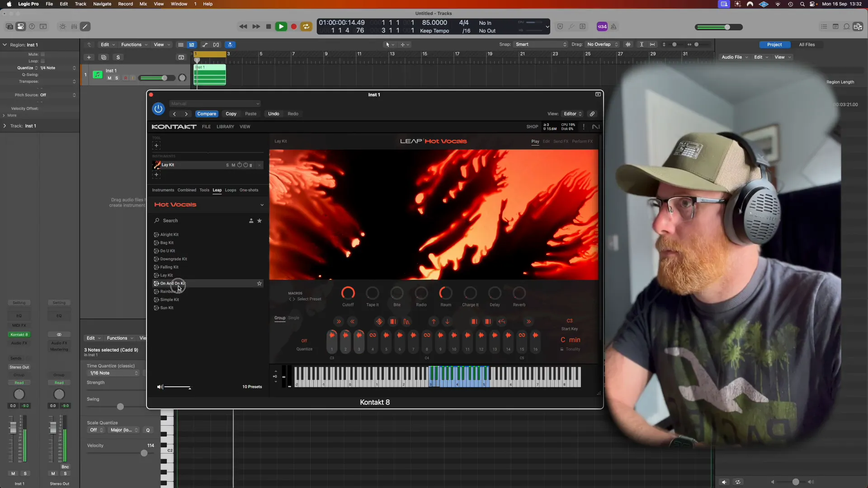Click the plugin link chain icon
The width and height of the screenshot is (868, 488).
click(x=592, y=114)
